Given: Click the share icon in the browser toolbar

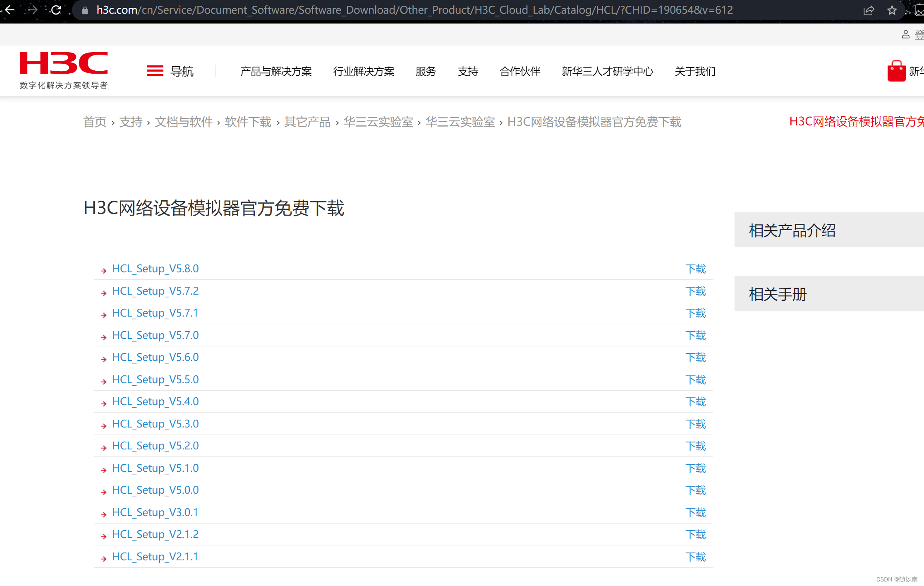Looking at the screenshot, I should click(x=869, y=10).
